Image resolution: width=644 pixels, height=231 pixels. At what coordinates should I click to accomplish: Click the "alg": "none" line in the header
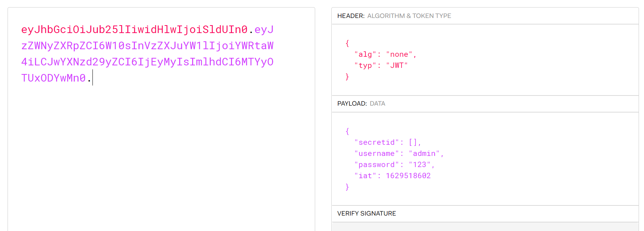[385, 55]
